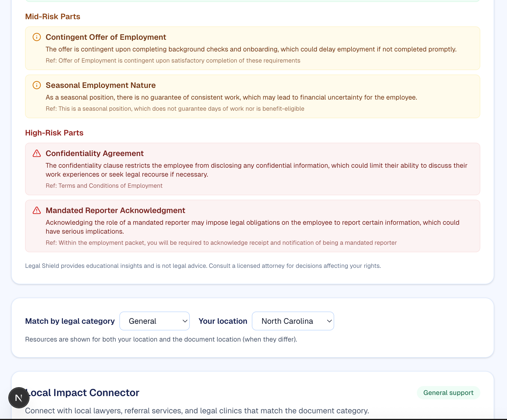The height and width of the screenshot is (420, 507).
Task: Click the Match by legal category label
Action: coord(70,321)
